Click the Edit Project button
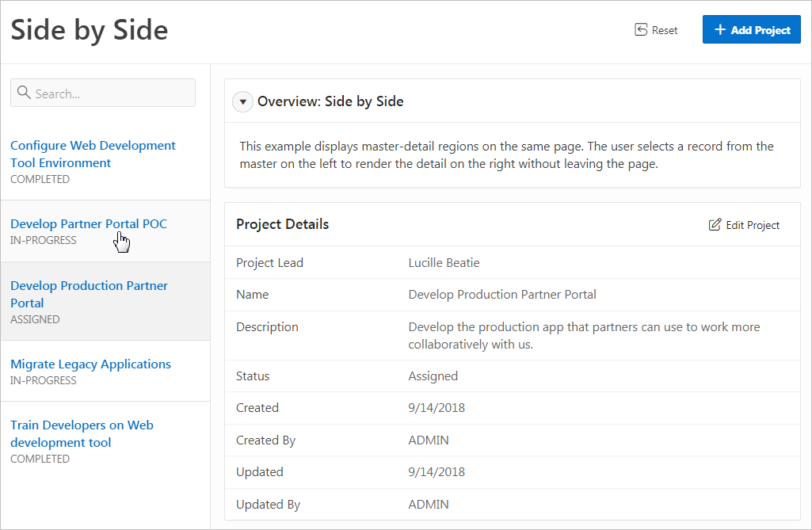This screenshot has width=812, height=530. click(x=745, y=225)
